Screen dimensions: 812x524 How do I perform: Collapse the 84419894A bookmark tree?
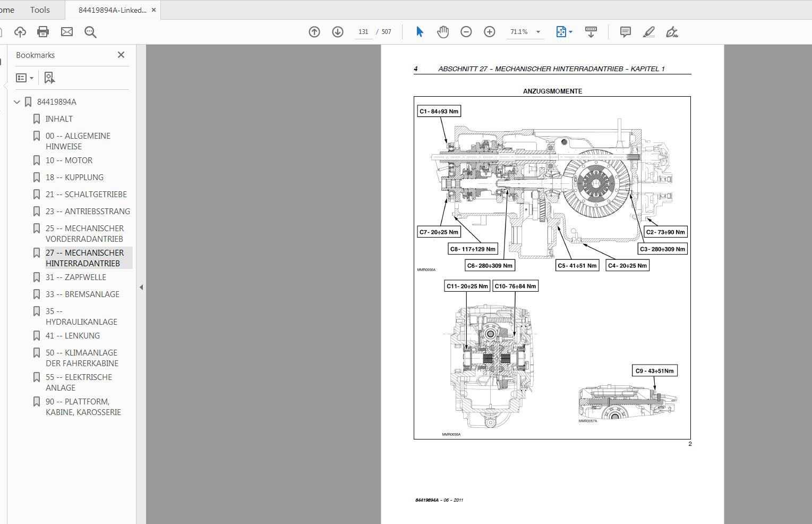[16, 102]
